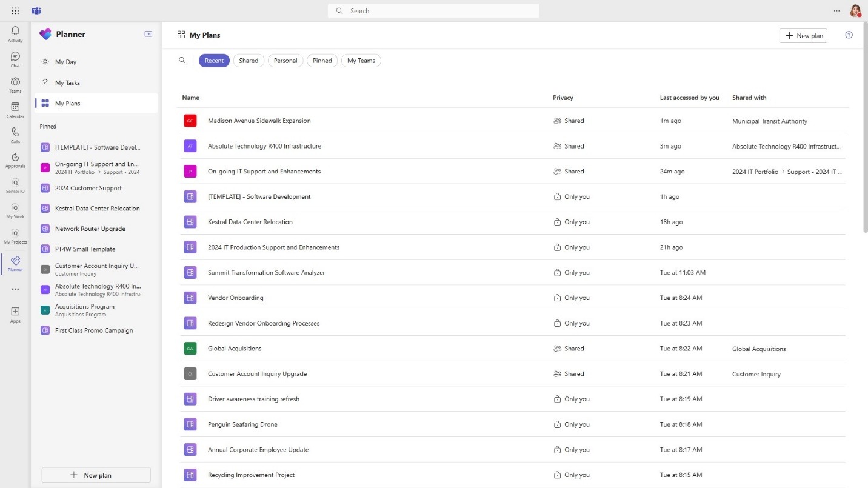868x488 pixels.
Task: Open My Day in Planner sidebar
Action: 96,62
